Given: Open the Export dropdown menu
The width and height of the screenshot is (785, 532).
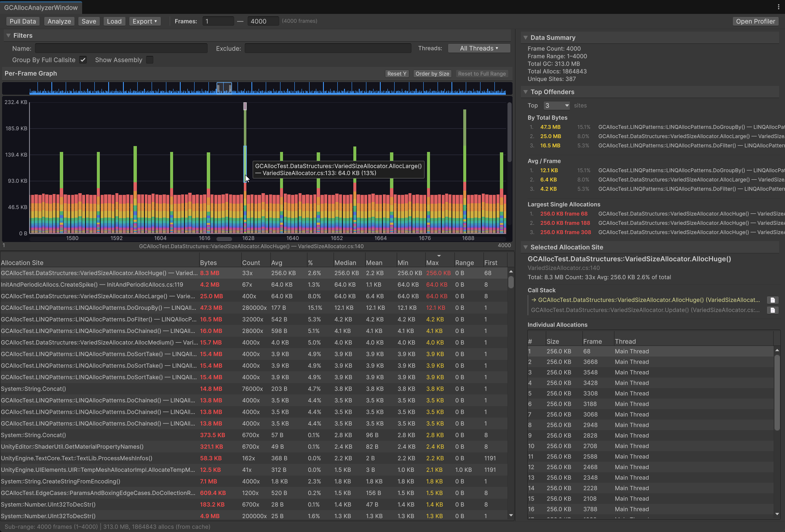Looking at the screenshot, I should [144, 21].
